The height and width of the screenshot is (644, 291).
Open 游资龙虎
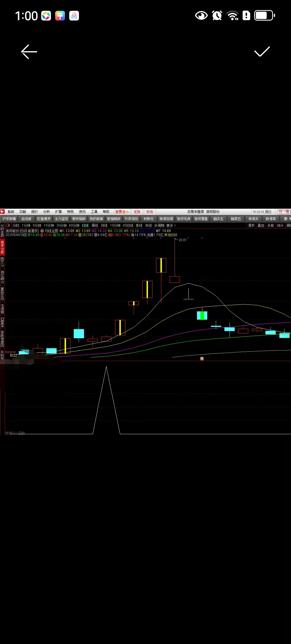(183, 219)
